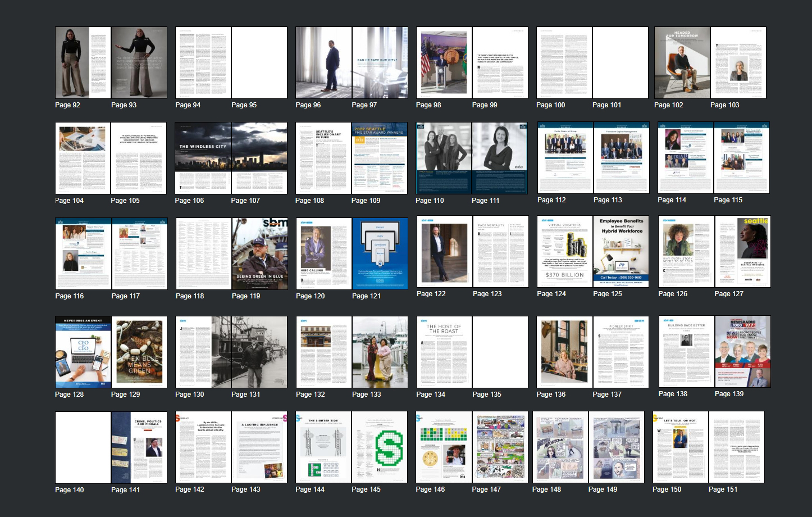Select the Page 149 comic thumbnail
The image size is (812, 517).
(x=617, y=447)
